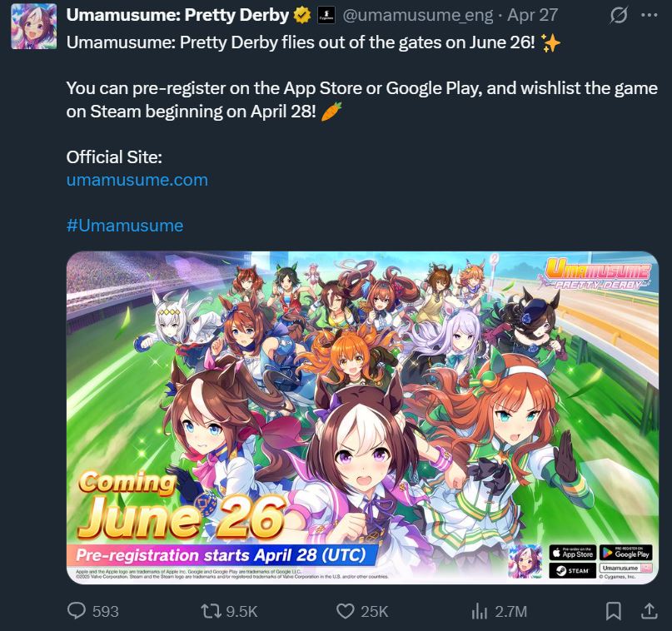Open the three-dot more options menu

[650, 15]
